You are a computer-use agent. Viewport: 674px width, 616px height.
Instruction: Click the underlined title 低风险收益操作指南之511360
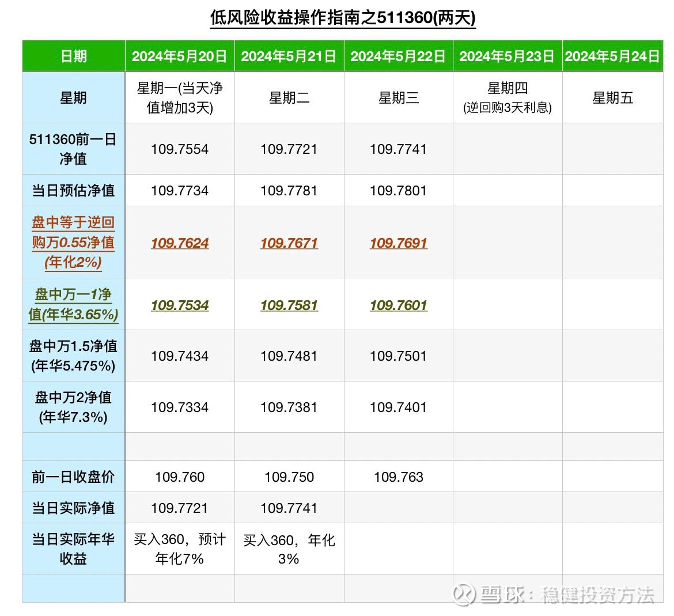tap(343, 17)
